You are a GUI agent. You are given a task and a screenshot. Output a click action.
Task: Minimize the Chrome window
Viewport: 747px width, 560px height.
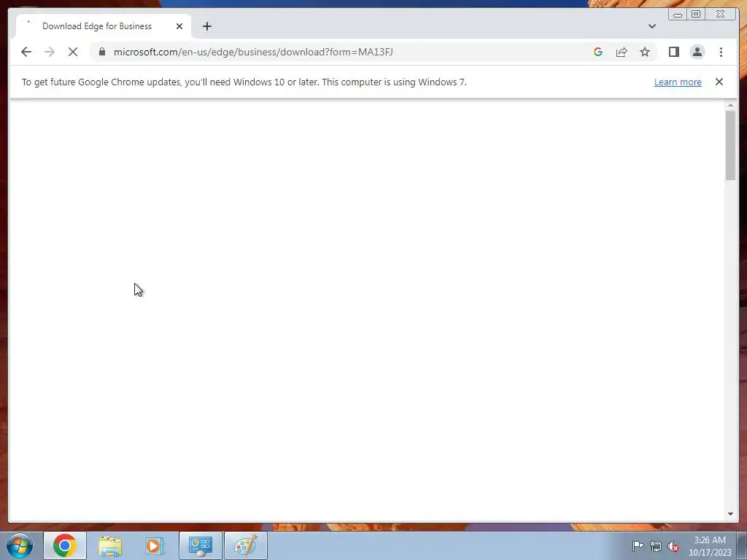pos(678,15)
